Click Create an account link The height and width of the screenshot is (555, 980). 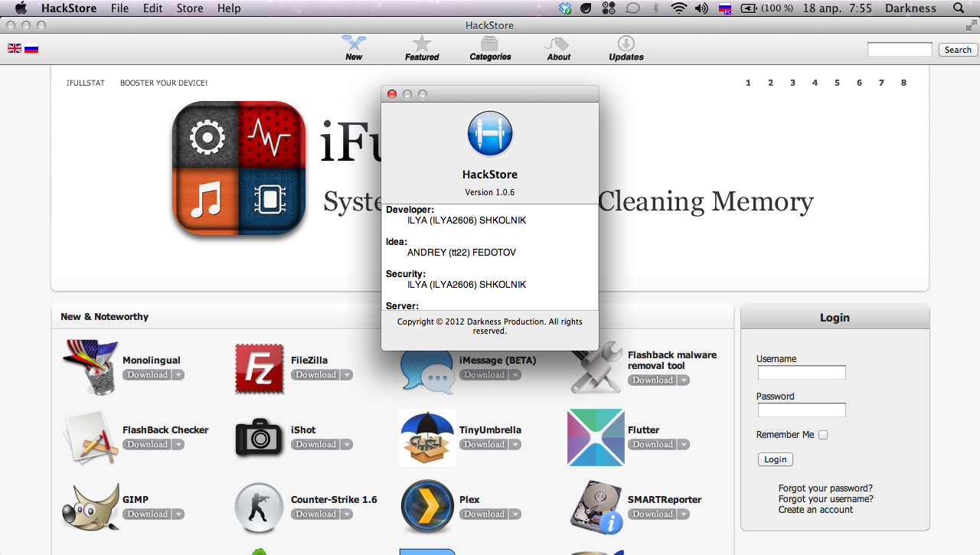coord(815,510)
